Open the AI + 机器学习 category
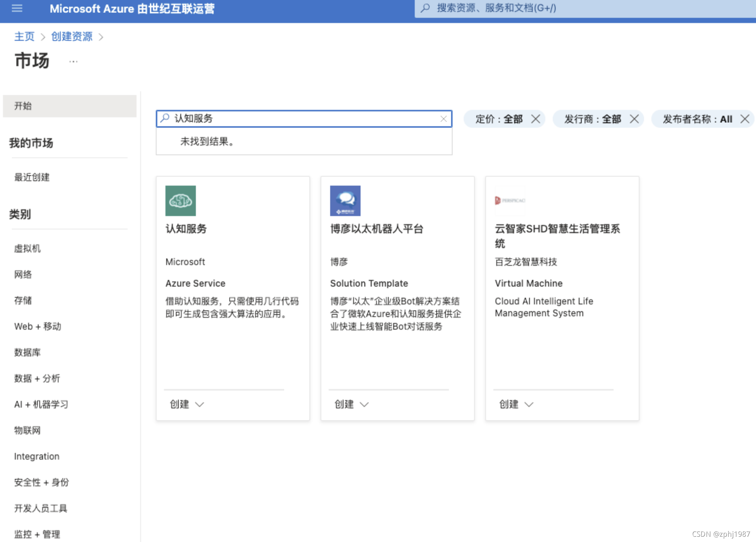The image size is (756, 542). 41,404
